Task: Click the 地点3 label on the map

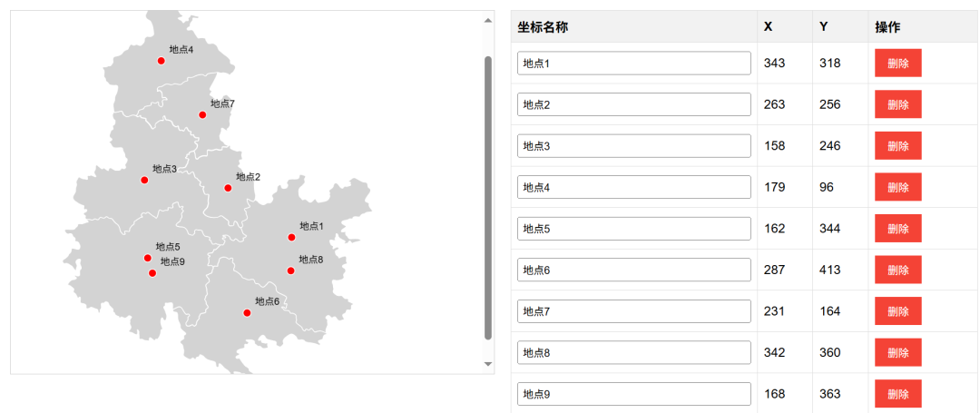Action: pyautogui.click(x=165, y=169)
